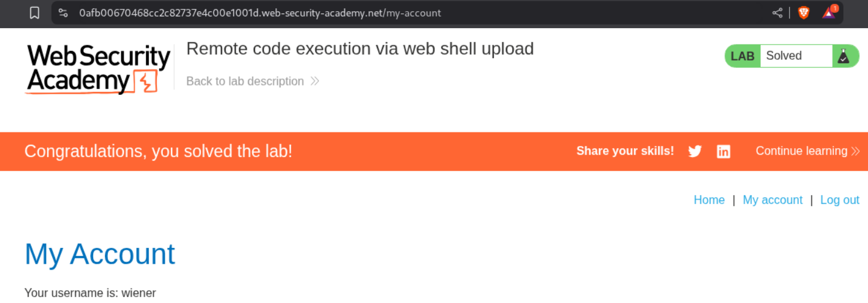The width and height of the screenshot is (868, 303).
Task: Click the green LAB badge
Action: click(743, 56)
